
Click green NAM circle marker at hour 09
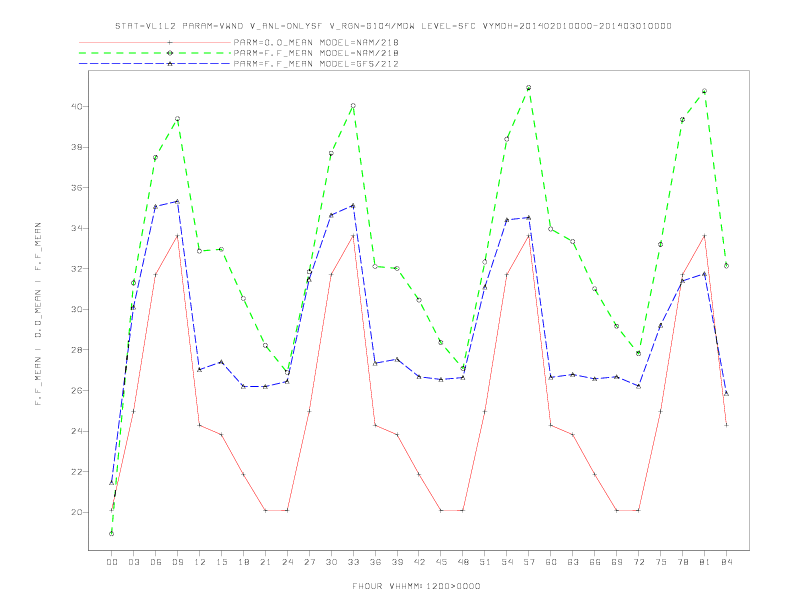click(x=177, y=119)
